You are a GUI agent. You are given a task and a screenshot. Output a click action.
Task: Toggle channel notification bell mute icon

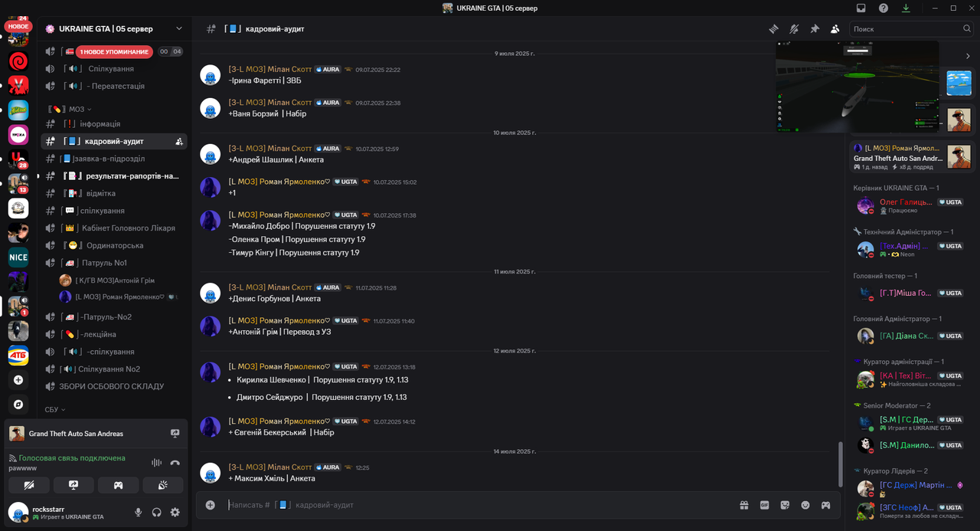pyautogui.click(x=795, y=28)
